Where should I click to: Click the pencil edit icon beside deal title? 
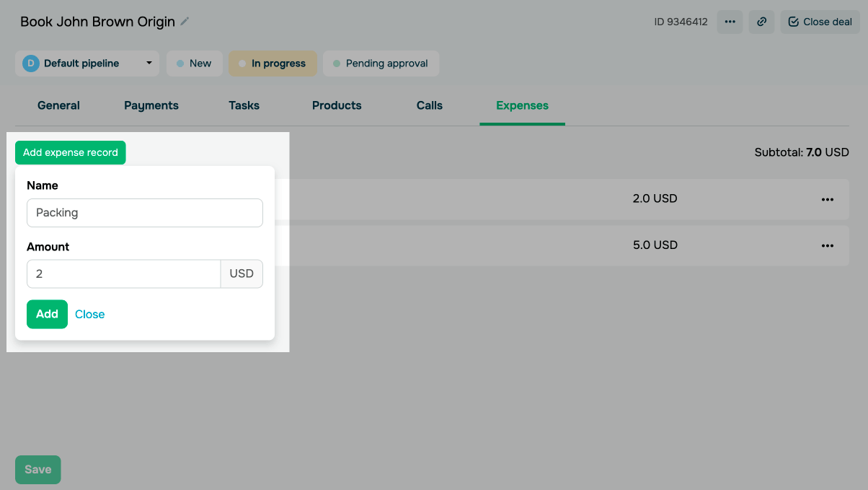[185, 22]
